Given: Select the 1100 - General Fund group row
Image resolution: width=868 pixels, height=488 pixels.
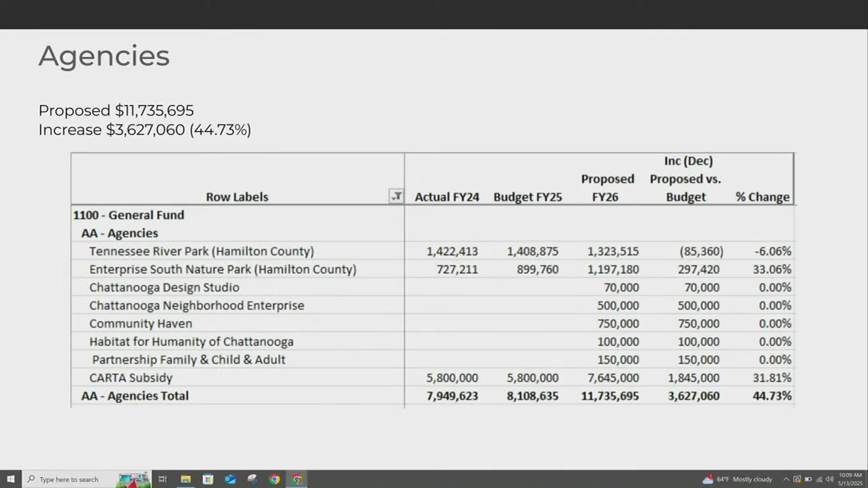Looking at the screenshot, I should (128, 215).
